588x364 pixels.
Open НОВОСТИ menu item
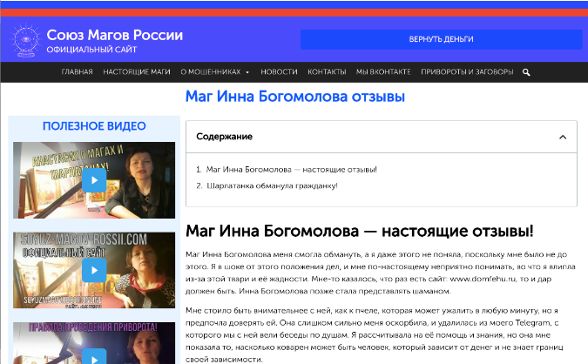(x=279, y=72)
